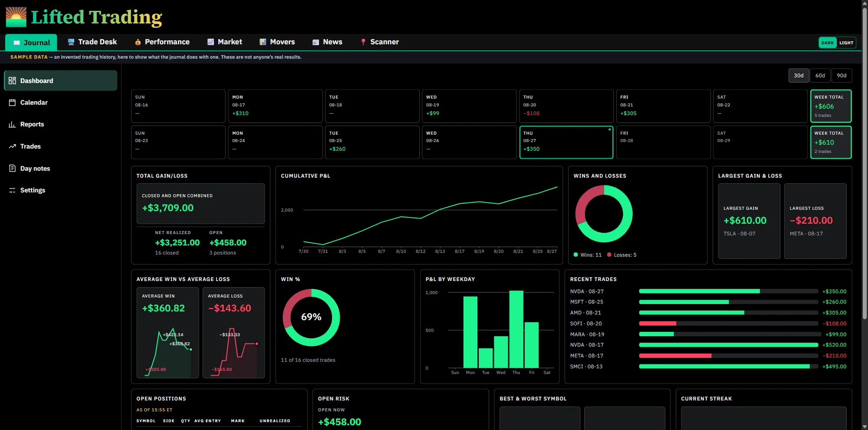Viewport: 868px width, 430px height.
Task: Select the 90d range
Action: pos(842,76)
